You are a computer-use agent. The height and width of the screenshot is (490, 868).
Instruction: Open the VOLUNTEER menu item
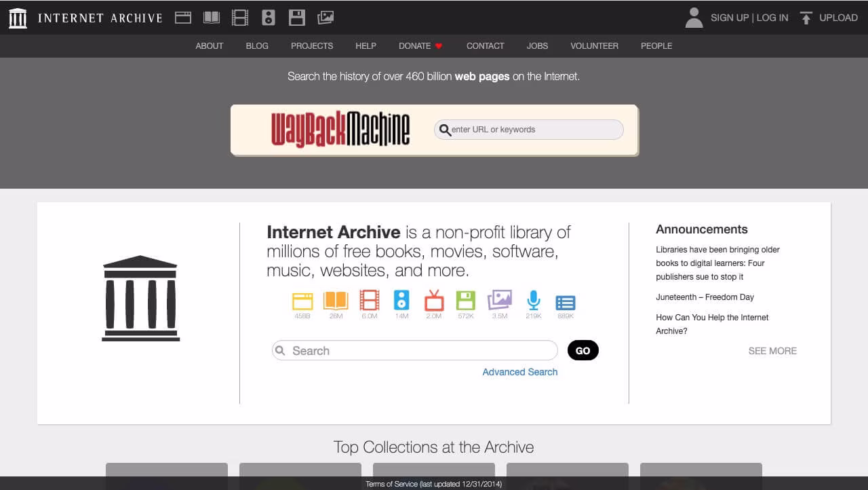(x=595, y=46)
